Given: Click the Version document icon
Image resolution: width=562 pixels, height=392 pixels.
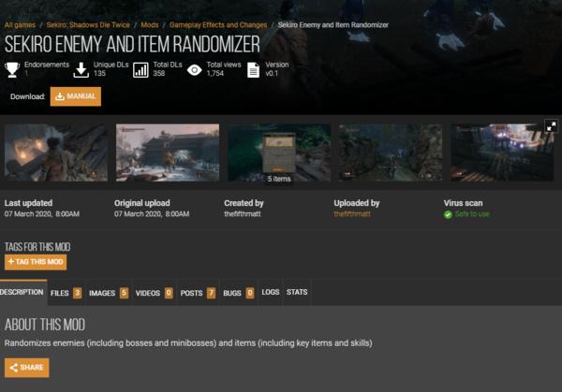Looking at the screenshot, I should point(253,70).
